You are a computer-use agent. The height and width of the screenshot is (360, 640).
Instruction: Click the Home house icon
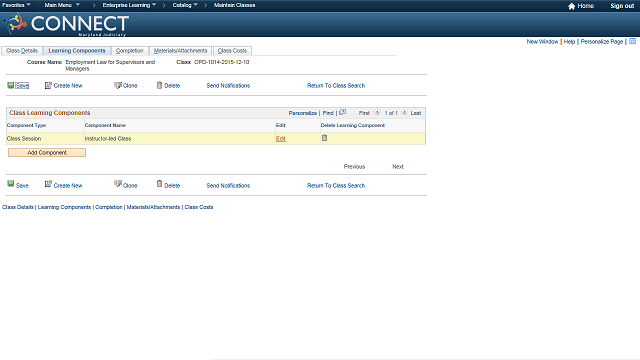(571, 6)
